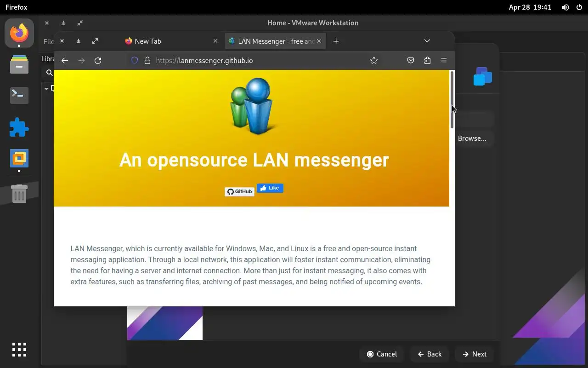
Task: Go back one page in Firefox
Action: 65,60
